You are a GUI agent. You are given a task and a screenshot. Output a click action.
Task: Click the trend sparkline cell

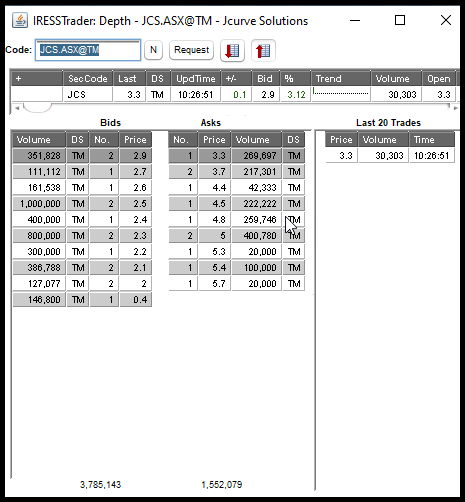341,95
